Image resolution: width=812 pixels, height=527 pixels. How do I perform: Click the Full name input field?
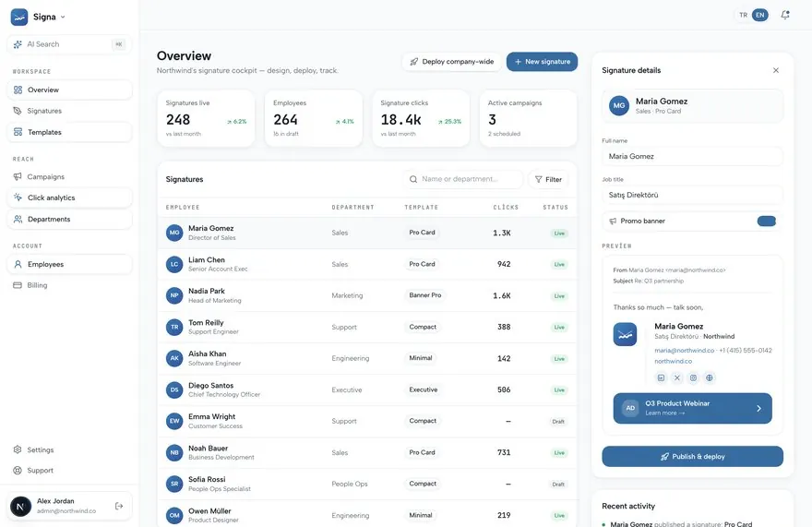click(692, 157)
